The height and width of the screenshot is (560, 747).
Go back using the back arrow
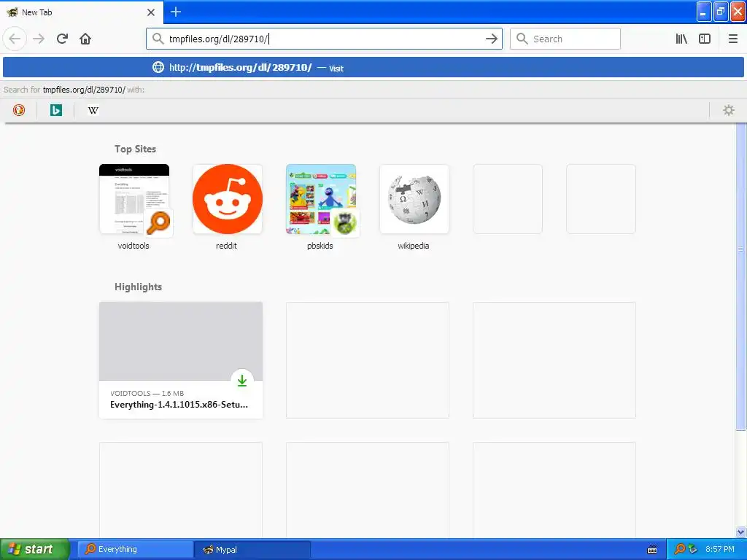click(15, 39)
